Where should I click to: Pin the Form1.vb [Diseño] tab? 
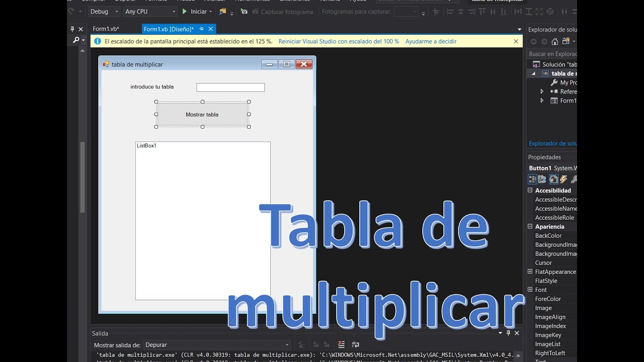201,29
